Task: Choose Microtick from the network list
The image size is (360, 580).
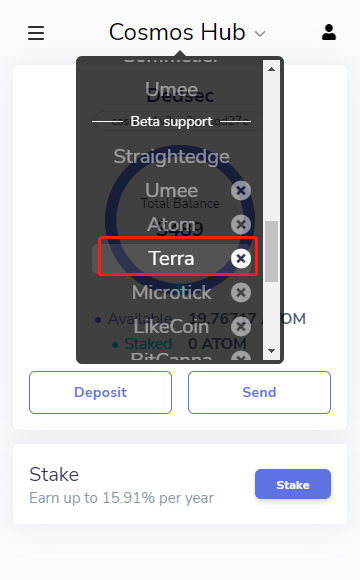Action: [171, 293]
